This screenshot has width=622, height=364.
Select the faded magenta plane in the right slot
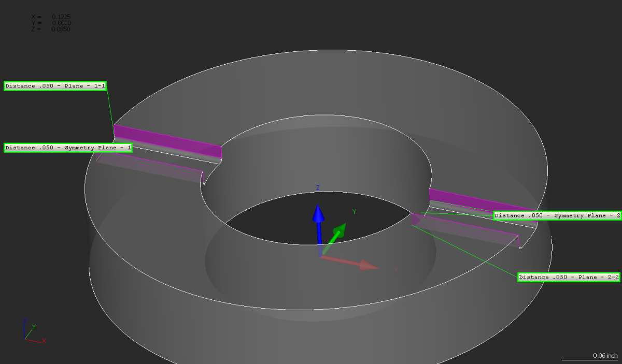click(x=466, y=230)
